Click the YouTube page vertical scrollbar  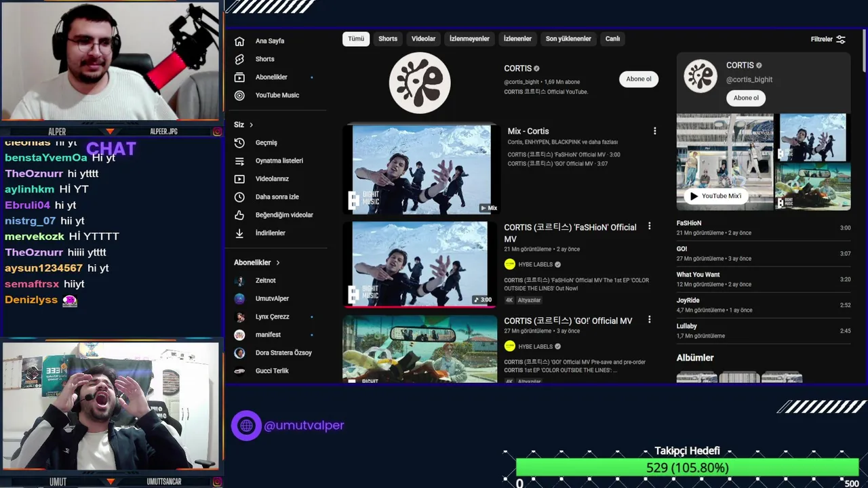[x=864, y=51]
